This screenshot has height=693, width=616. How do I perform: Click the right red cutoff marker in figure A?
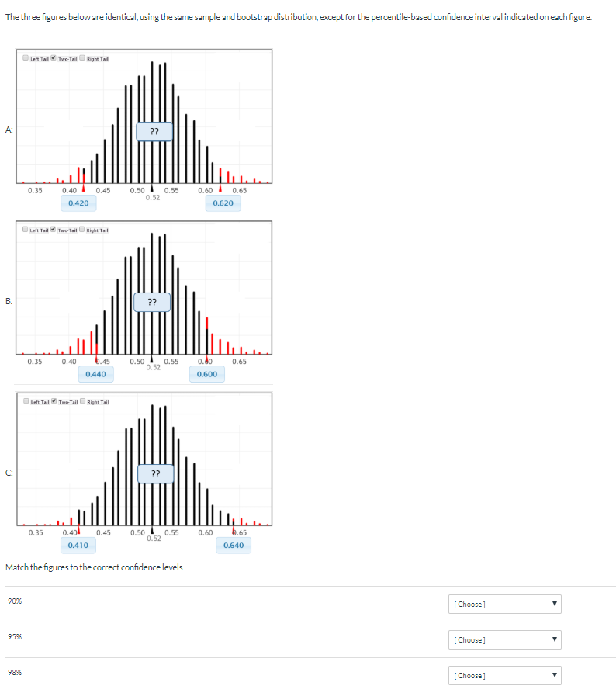(x=220, y=189)
